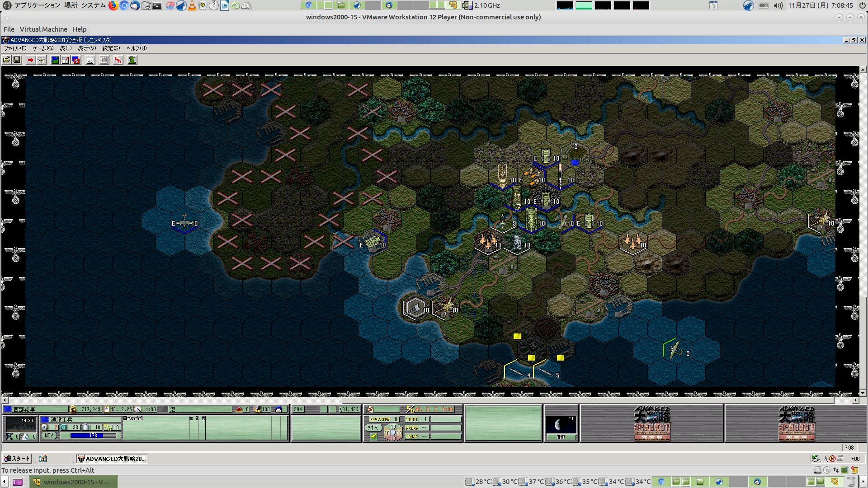The width and height of the screenshot is (868, 488).
Task: Launch Thunderbird from the top panel
Action: click(x=135, y=5)
